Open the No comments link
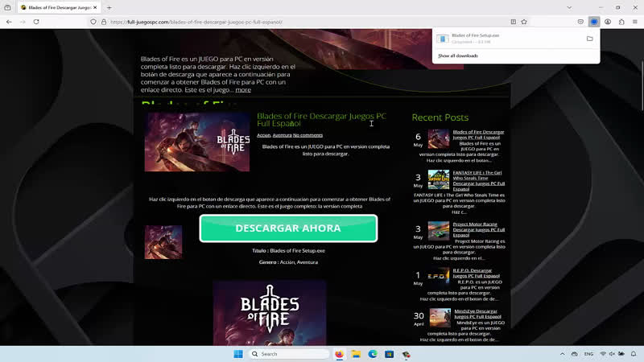 (x=308, y=135)
